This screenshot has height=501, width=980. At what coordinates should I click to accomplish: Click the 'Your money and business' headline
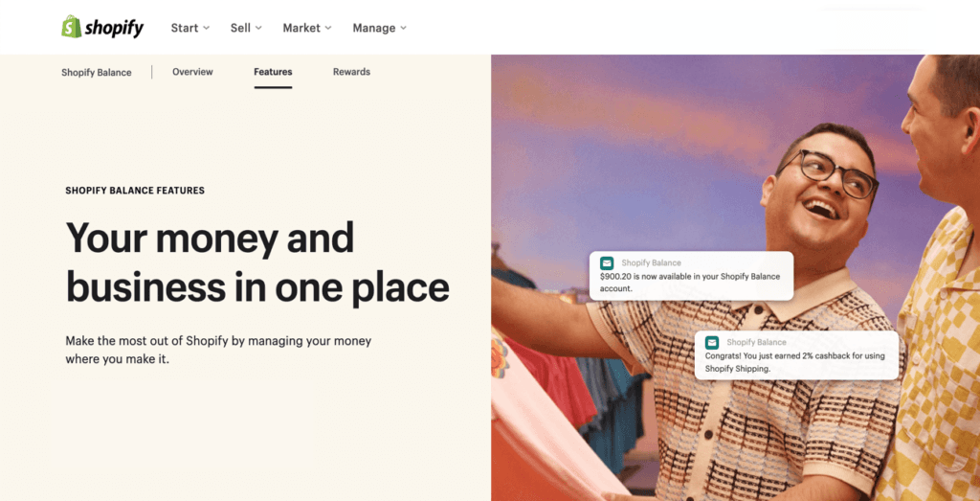(256, 262)
